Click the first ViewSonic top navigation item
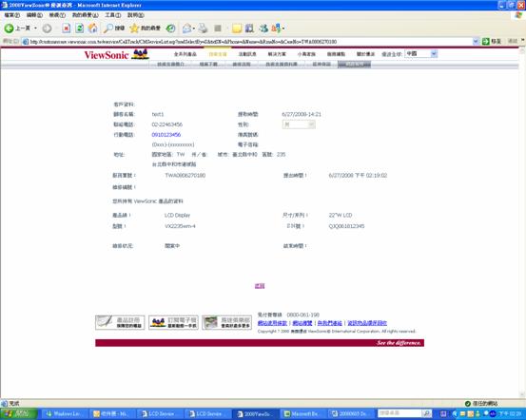This screenshot has width=526, height=420. point(185,54)
